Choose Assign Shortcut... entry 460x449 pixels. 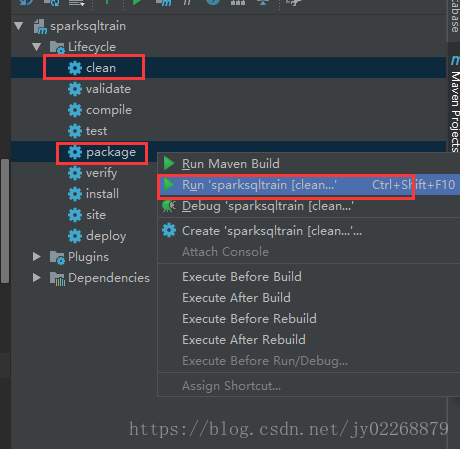click(x=309, y=386)
